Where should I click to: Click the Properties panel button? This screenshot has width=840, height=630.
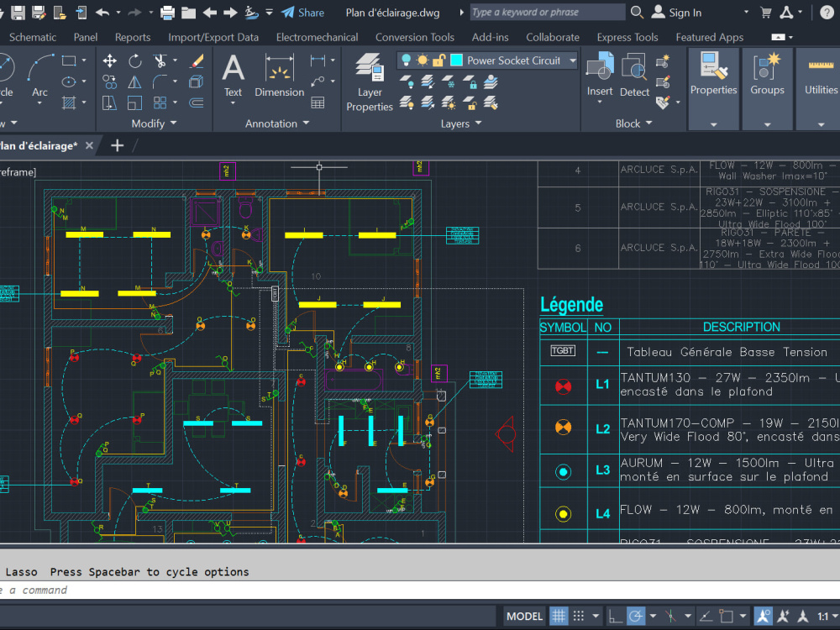(x=713, y=88)
